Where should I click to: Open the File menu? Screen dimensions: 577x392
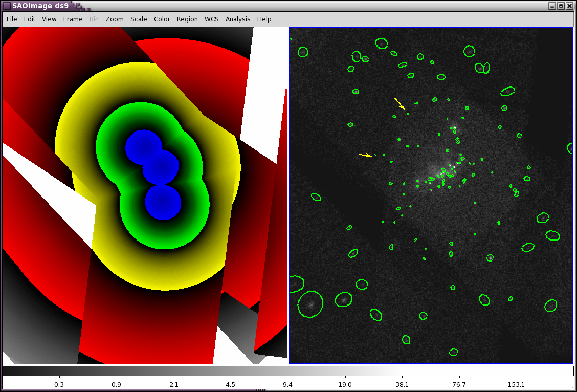[12, 19]
